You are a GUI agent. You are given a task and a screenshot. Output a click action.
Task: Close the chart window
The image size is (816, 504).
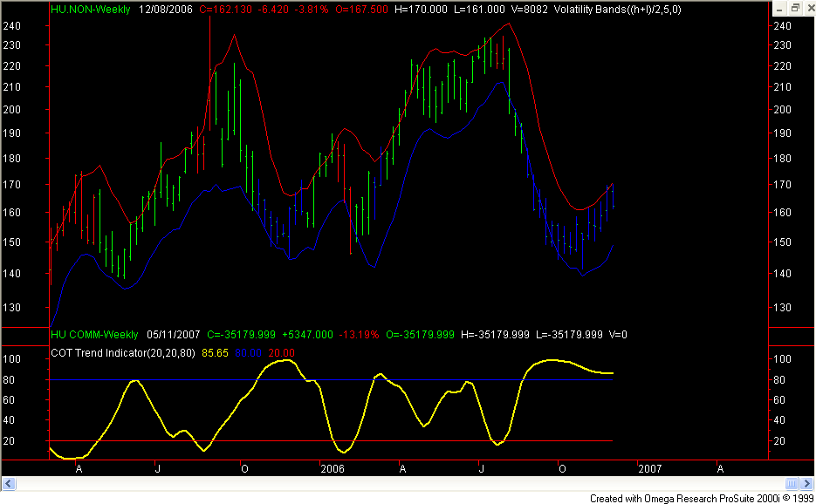pos(810,9)
